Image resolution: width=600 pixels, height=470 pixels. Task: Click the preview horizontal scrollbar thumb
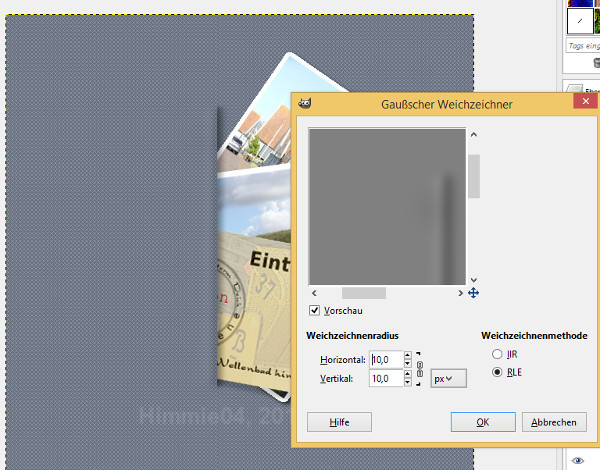(x=364, y=293)
